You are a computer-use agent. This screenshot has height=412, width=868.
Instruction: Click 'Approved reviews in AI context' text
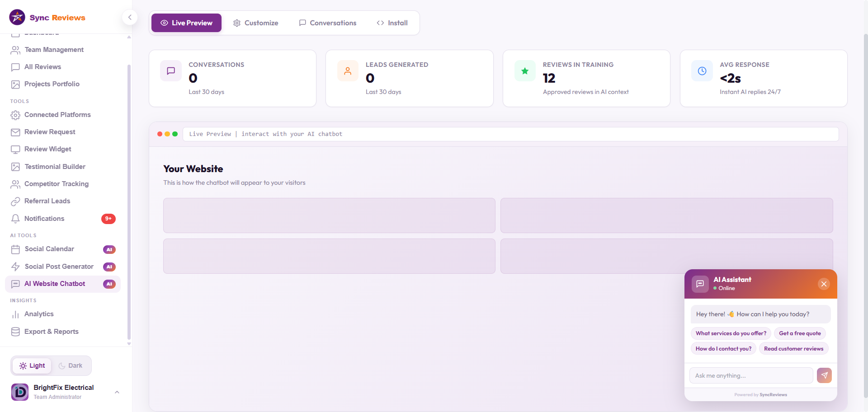(585, 92)
